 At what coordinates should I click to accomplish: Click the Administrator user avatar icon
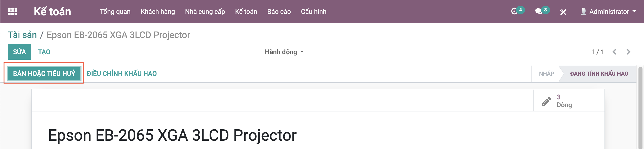coord(583,12)
